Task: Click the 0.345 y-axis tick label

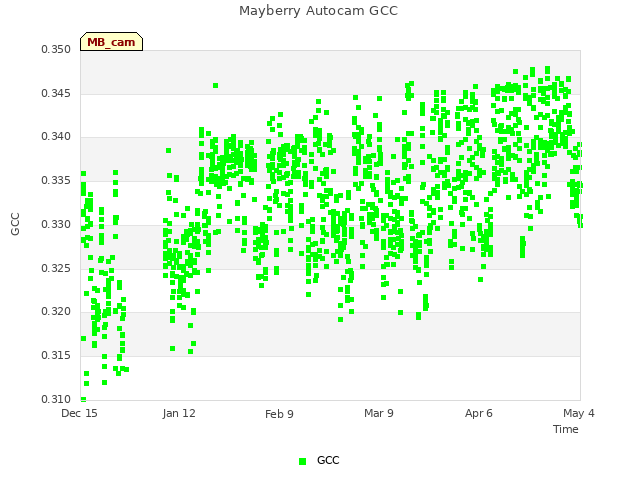Action: point(56,93)
